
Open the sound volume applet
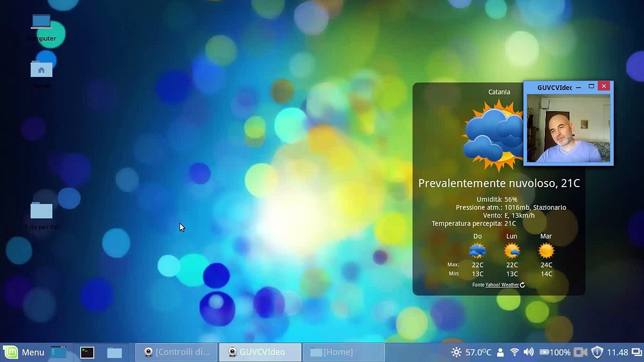(528, 352)
